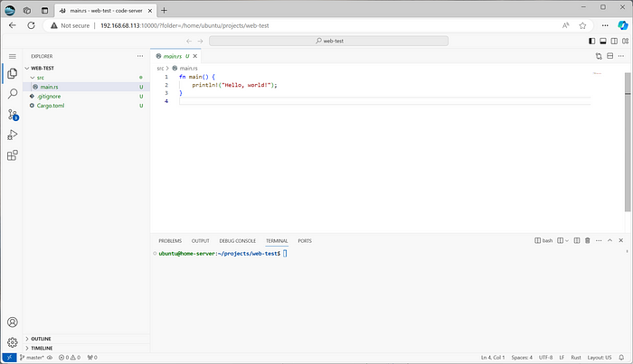The image size is (633, 364).
Task: Toggle the primary side bar visibility
Action: [x=592, y=41]
